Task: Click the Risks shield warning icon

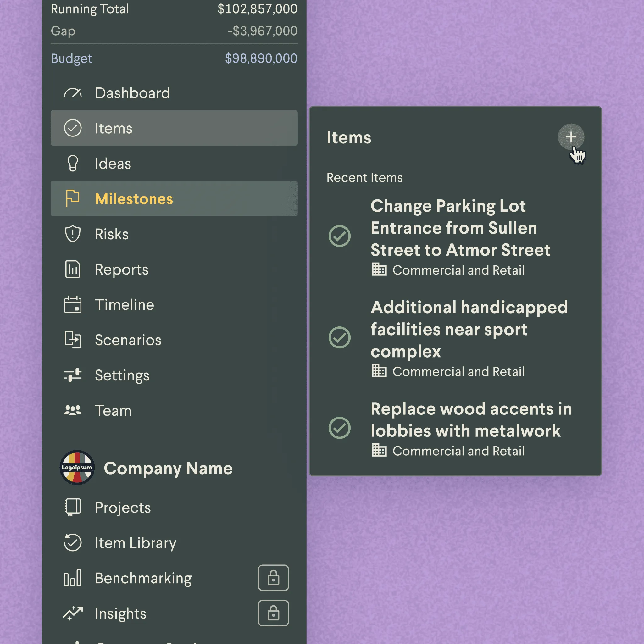Action: [73, 234]
